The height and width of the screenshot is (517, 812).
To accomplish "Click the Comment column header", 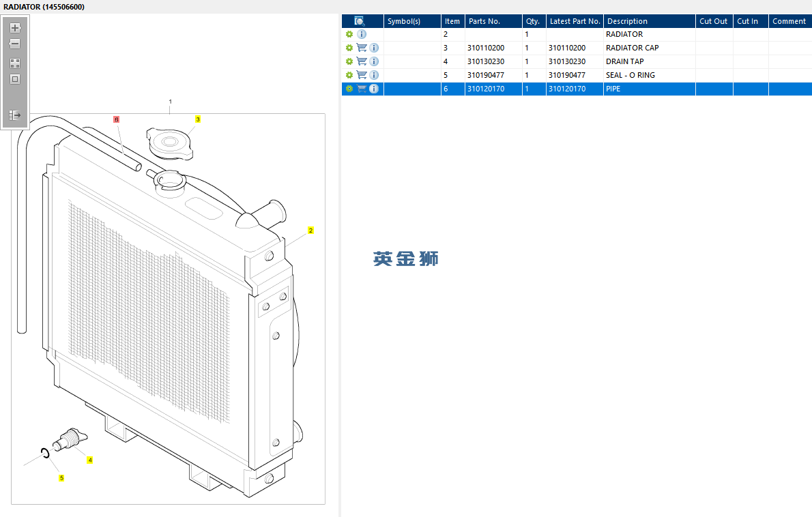I will (x=790, y=21).
